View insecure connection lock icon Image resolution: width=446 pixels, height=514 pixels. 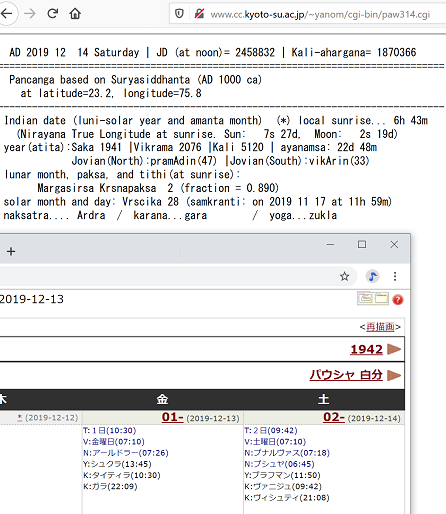[x=199, y=14]
